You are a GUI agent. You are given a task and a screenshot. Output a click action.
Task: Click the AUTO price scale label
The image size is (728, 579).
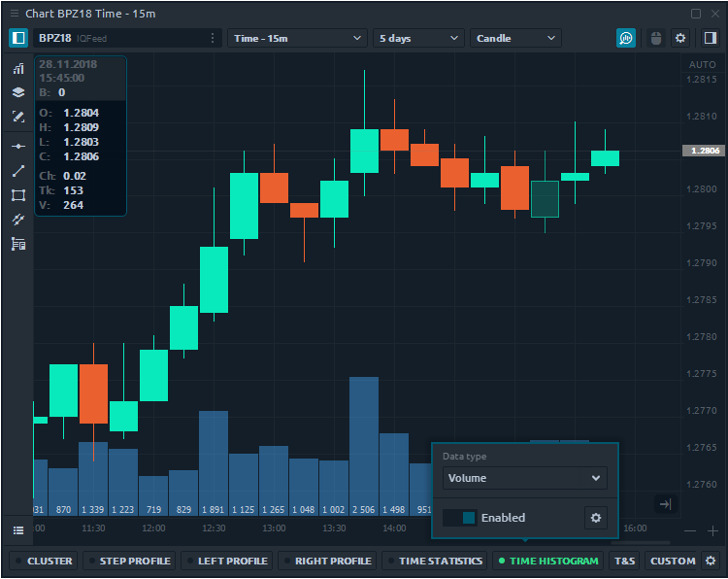point(701,65)
